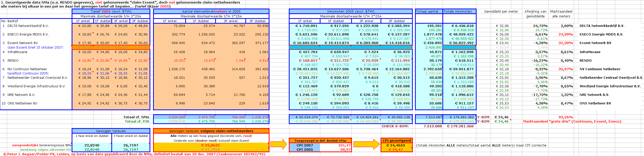Click the 'tarieflijst Continuon 2005:' label
Viewport: 644px width, 156px height.
point(28,73)
